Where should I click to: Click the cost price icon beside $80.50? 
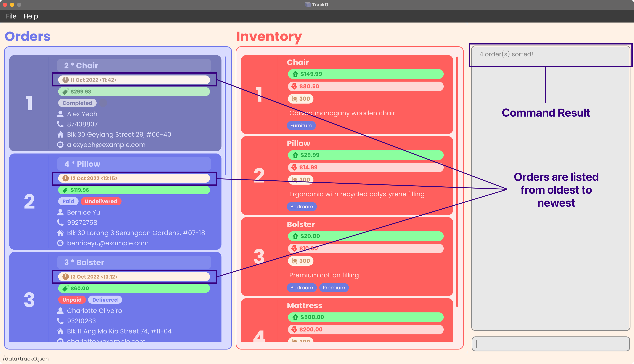(294, 86)
